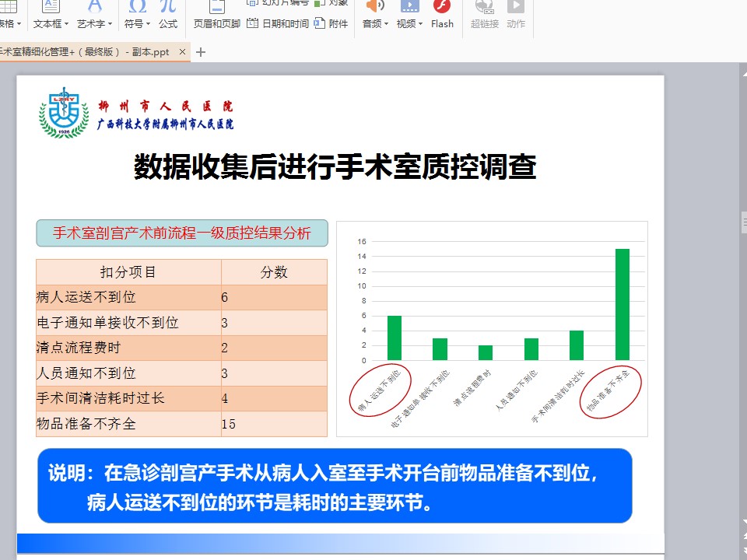Select the tallest green bar in chart
This screenshot has height=560, width=747.
point(622,304)
